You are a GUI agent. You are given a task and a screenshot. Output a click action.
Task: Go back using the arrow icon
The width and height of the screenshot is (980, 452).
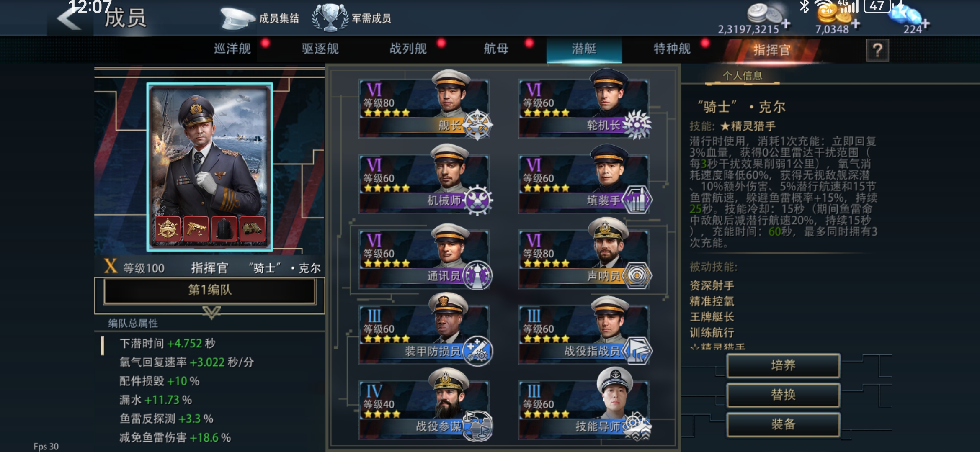[70, 19]
